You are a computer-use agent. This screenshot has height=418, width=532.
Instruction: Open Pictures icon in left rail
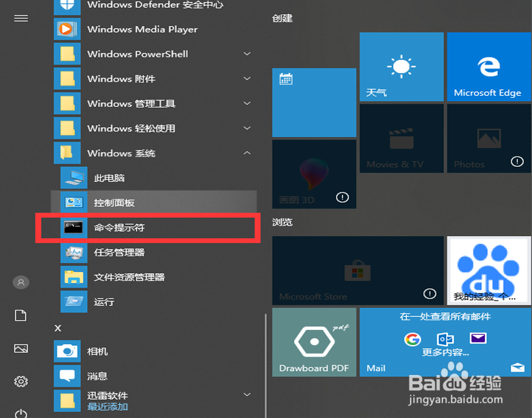[21, 348]
